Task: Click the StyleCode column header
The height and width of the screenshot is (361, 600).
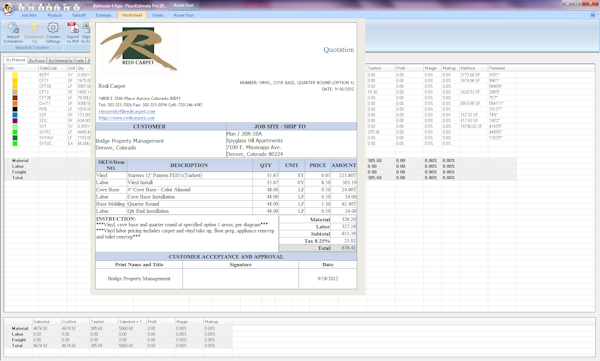Action: point(48,68)
